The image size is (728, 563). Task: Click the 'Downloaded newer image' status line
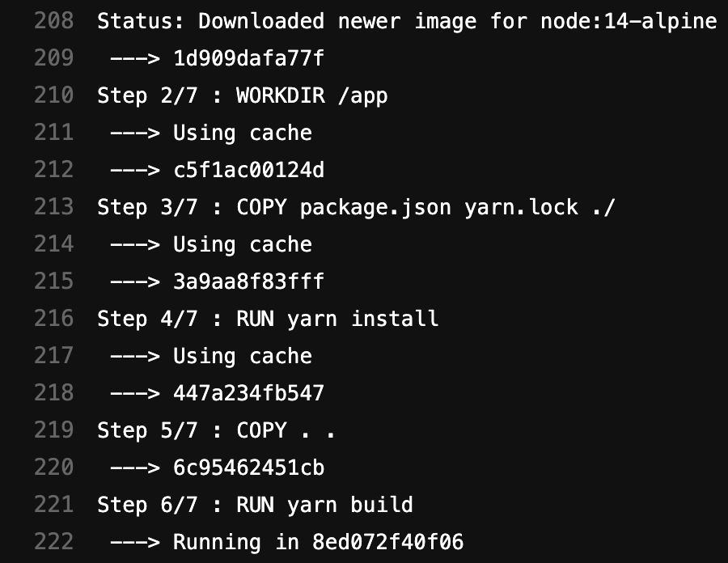coord(407,21)
